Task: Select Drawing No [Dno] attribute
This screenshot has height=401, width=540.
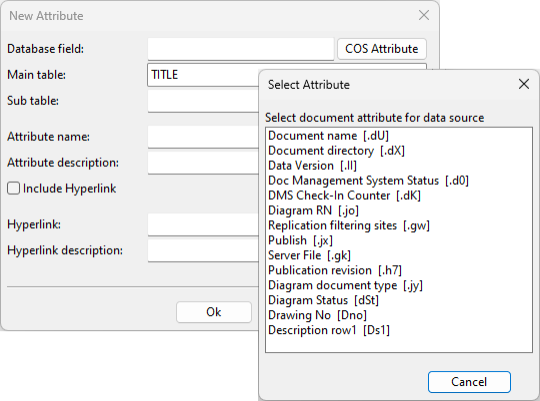Action: (x=318, y=315)
